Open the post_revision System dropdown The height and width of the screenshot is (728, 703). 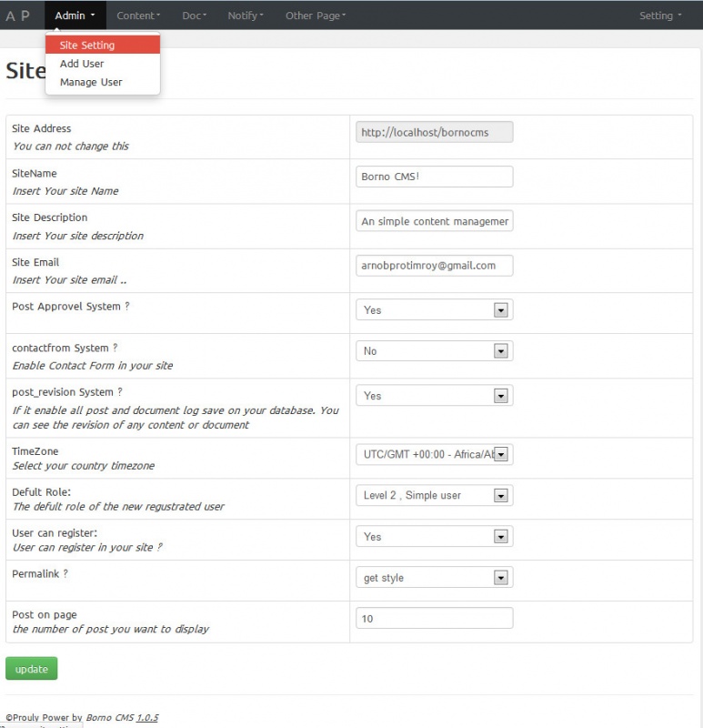[434, 396]
